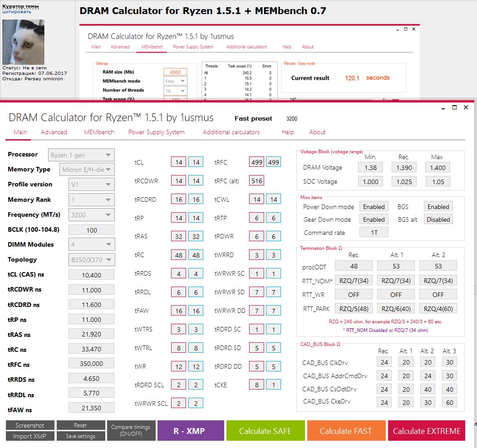
Task: Toggle Compare timings (ON/OFF)
Action: pos(131,431)
